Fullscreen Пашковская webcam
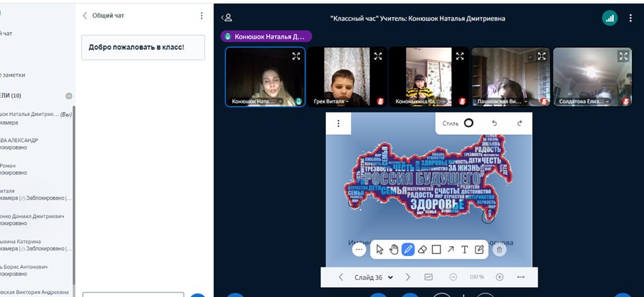Image resolution: width=644 pixels, height=297 pixels. [542, 56]
